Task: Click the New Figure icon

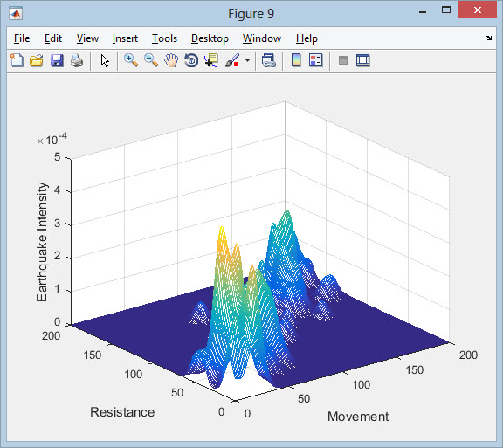Action: pos(17,60)
